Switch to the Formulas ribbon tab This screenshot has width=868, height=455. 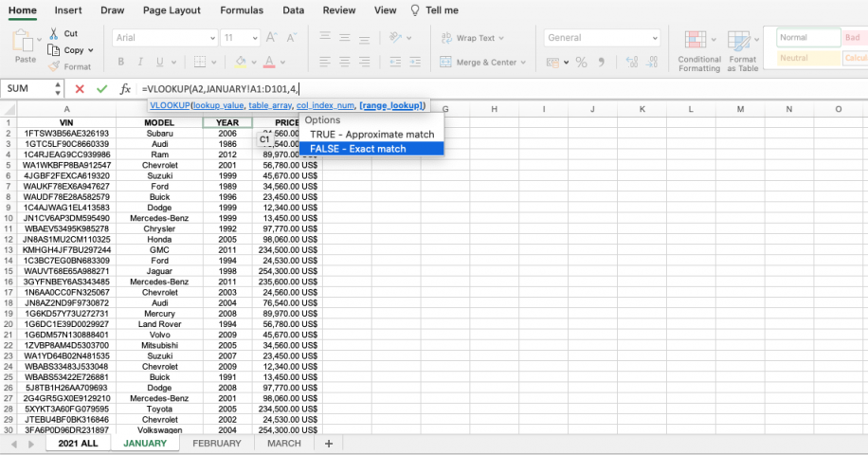coord(242,10)
